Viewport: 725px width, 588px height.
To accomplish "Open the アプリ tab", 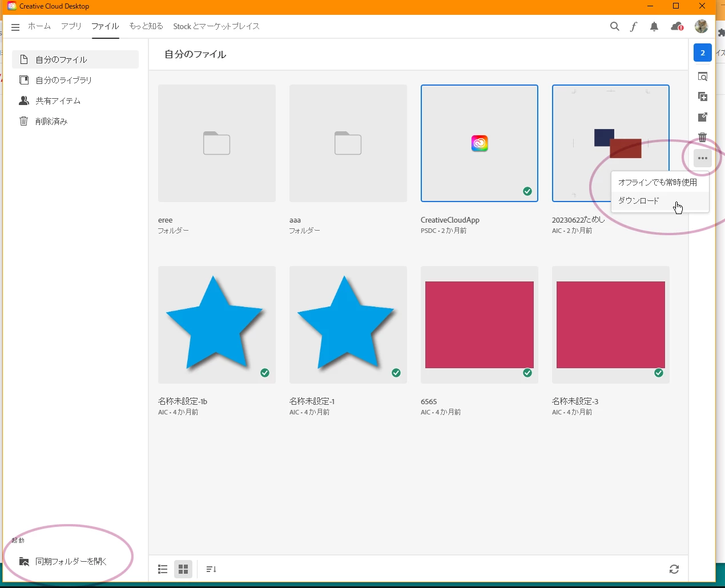I will 71,26.
